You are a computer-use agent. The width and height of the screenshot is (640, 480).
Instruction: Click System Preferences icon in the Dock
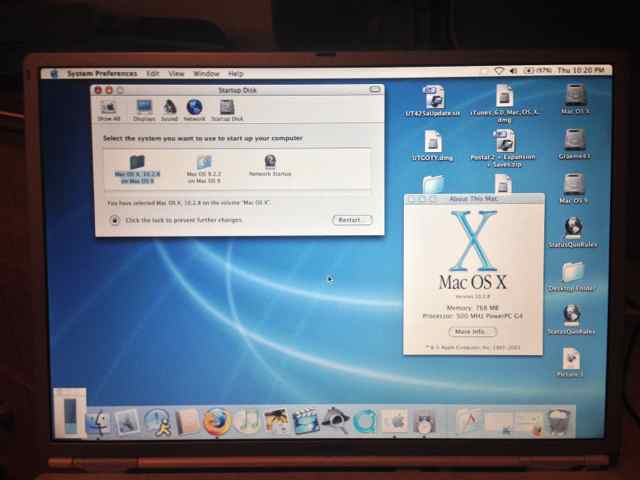pyautogui.click(x=394, y=422)
